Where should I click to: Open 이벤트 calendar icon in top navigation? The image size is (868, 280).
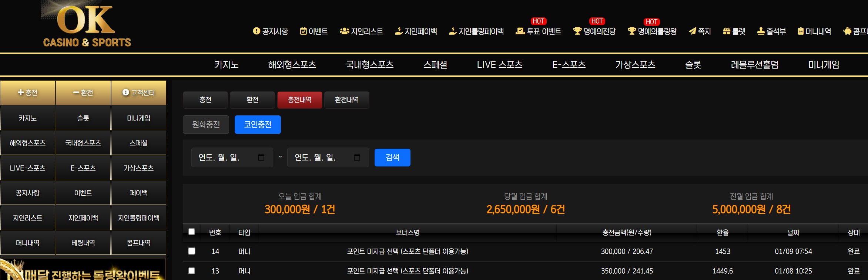click(x=303, y=31)
